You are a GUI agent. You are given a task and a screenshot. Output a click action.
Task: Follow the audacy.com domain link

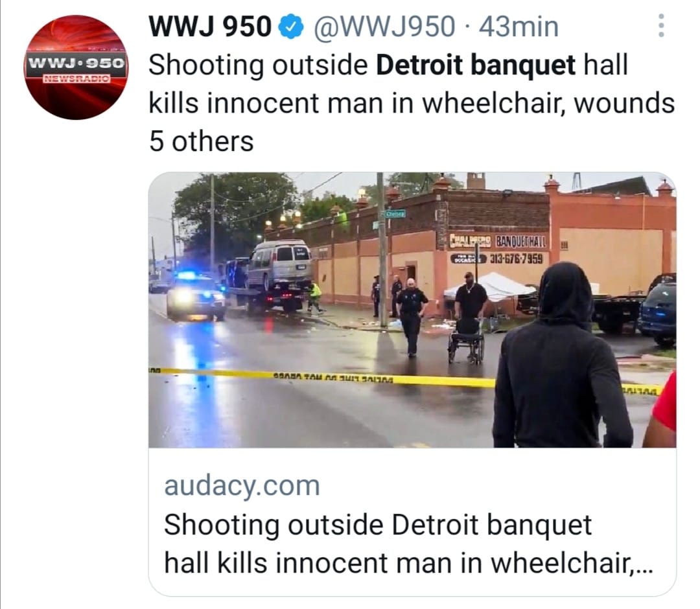[x=242, y=485]
